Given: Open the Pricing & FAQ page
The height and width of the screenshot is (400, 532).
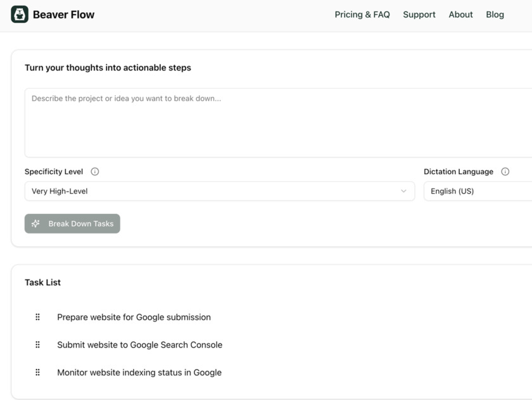Looking at the screenshot, I should pos(362,15).
